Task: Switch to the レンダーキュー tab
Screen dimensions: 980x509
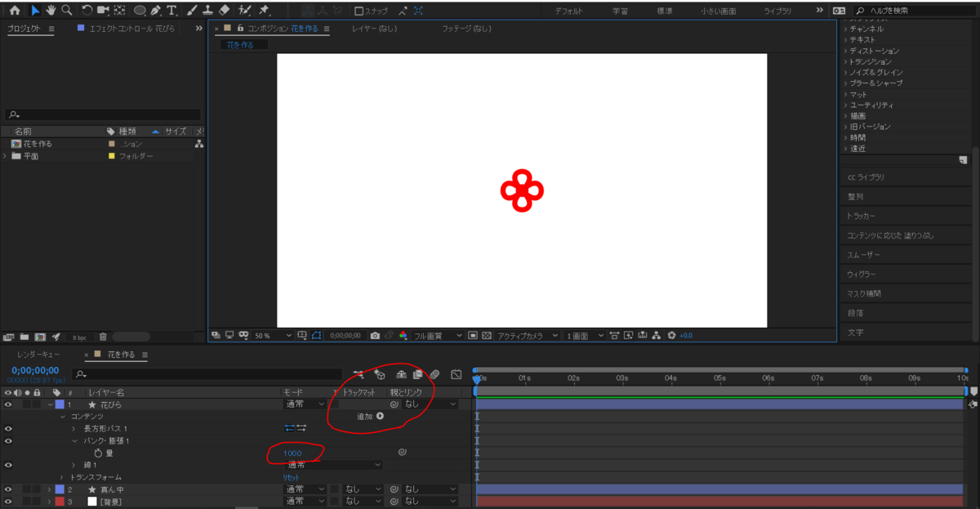Action: click(x=38, y=355)
